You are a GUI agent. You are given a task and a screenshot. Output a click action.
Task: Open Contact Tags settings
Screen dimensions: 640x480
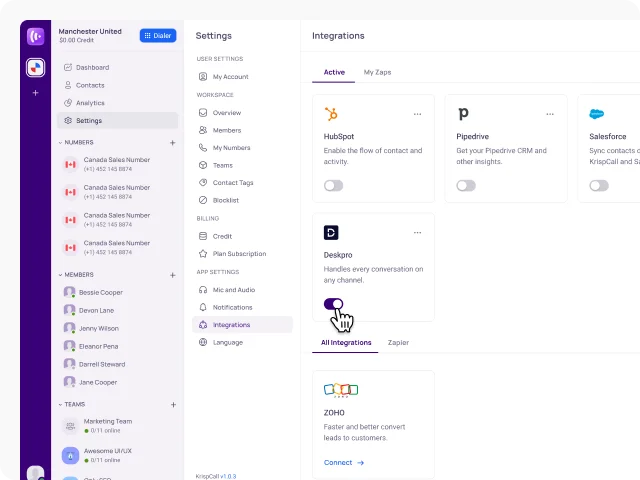(226, 183)
